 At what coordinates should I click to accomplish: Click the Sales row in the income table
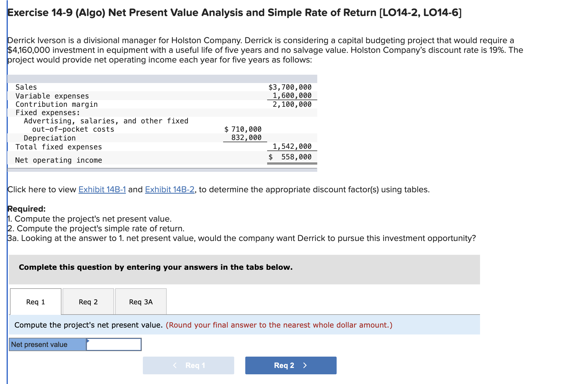tap(26, 87)
